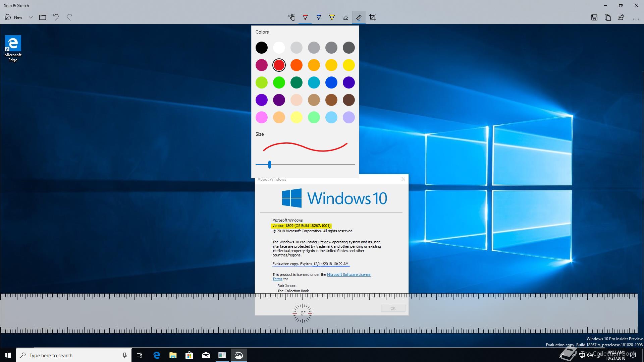
Task: Pick the orange color swatch
Action: [297, 65]
